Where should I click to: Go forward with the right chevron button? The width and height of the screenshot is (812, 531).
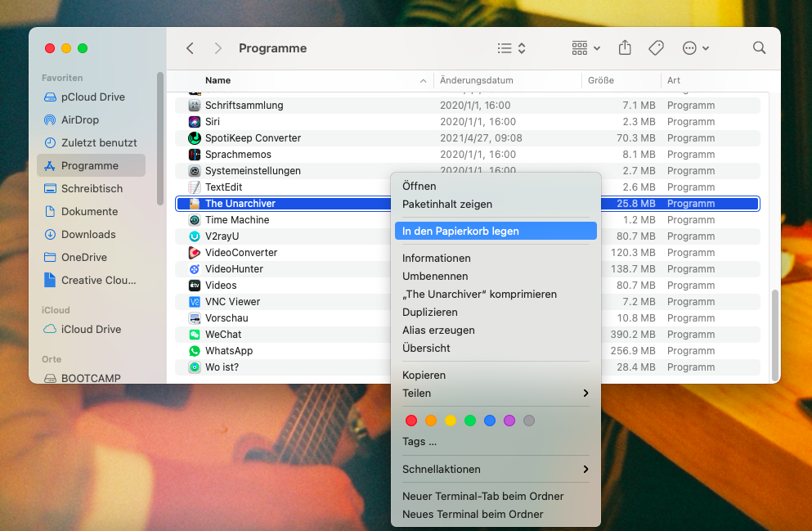pyautogui.click(x=218, y=48)
